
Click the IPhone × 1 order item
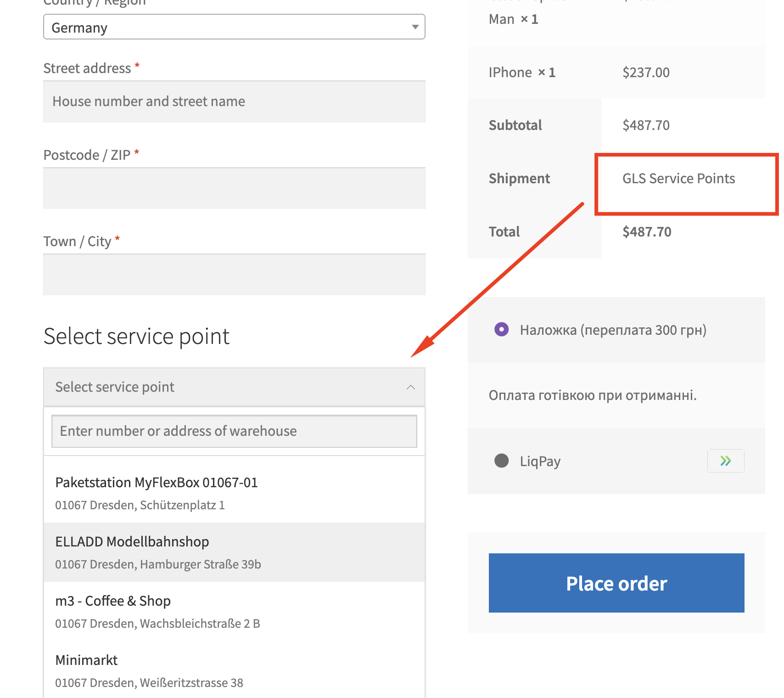point(522,73)
